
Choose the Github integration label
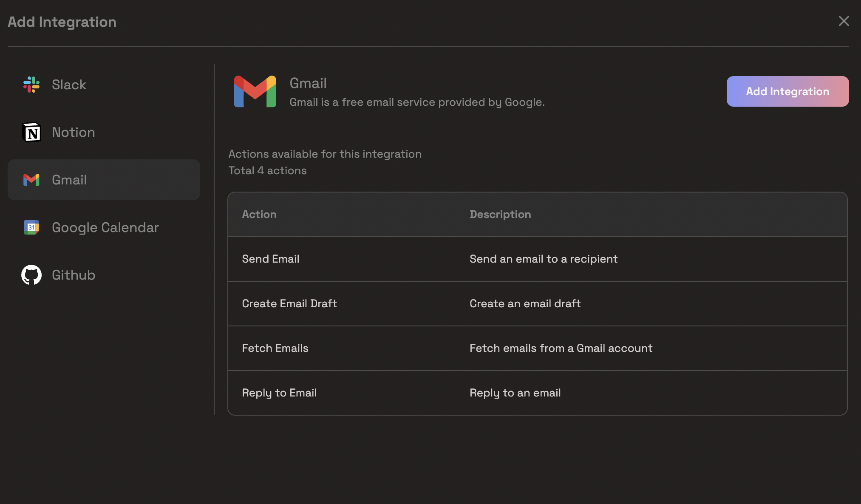[x=74, y=275]
